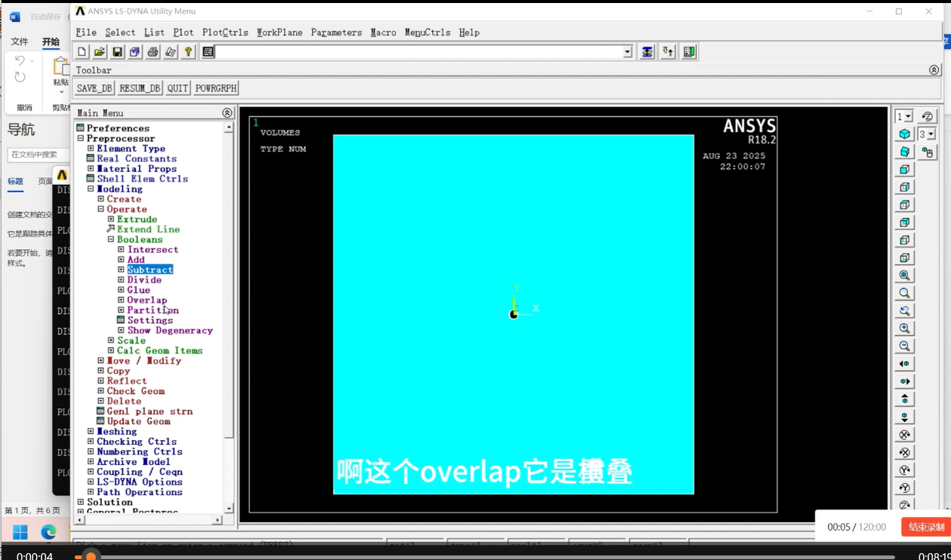Collapse the Modeling tree node

pyautogui.click(x=91, y=189)
